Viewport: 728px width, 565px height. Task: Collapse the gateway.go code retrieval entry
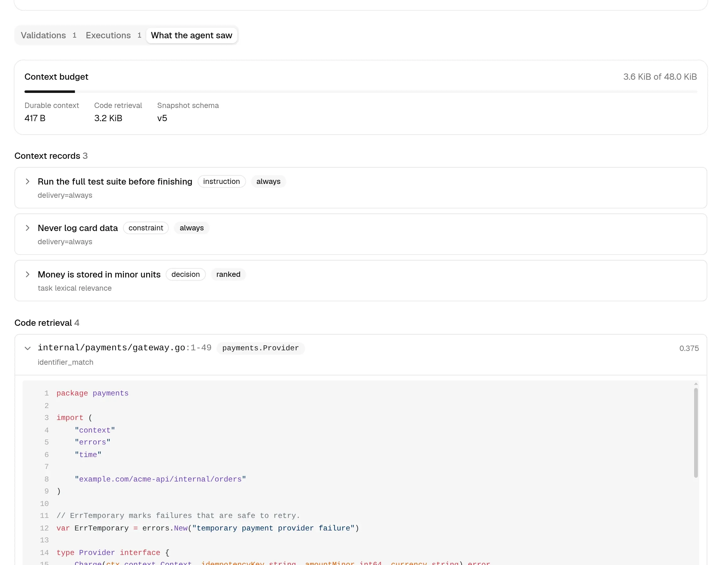28,348
